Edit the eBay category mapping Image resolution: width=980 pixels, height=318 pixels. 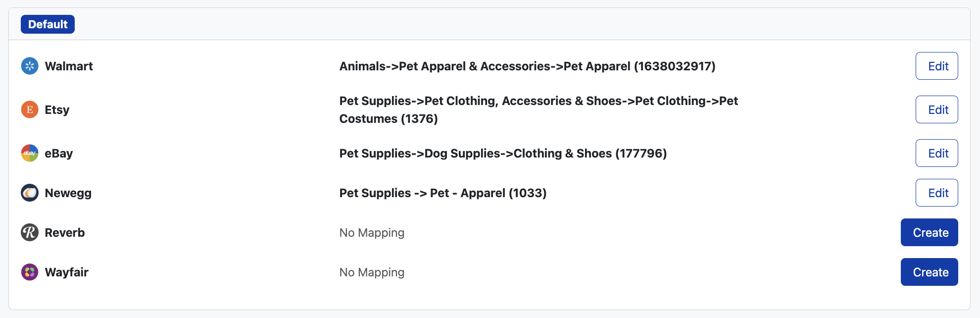point(936,153)
